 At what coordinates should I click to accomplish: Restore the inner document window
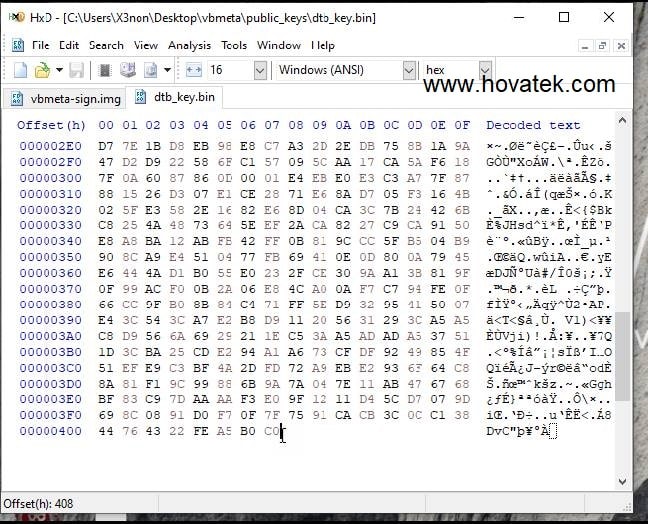(603, 46)
